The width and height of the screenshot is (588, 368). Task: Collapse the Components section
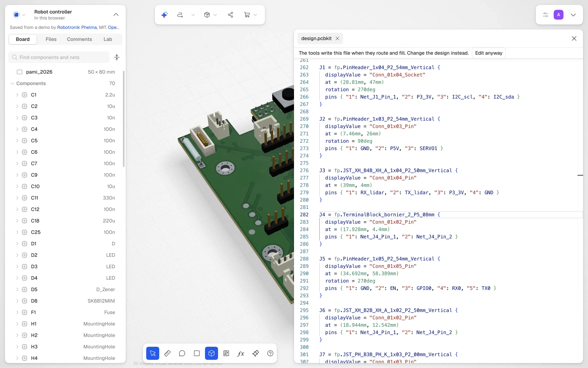[x=12, y=83]
